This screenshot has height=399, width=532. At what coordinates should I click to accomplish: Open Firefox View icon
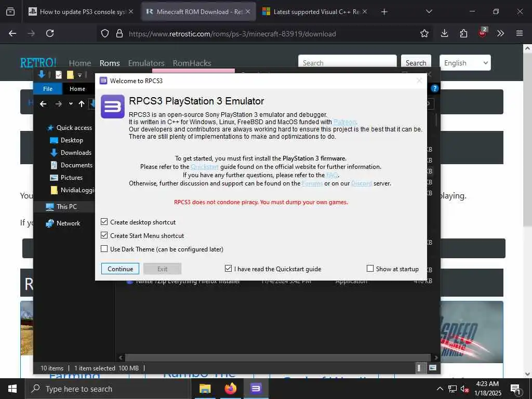click(10, 11)
